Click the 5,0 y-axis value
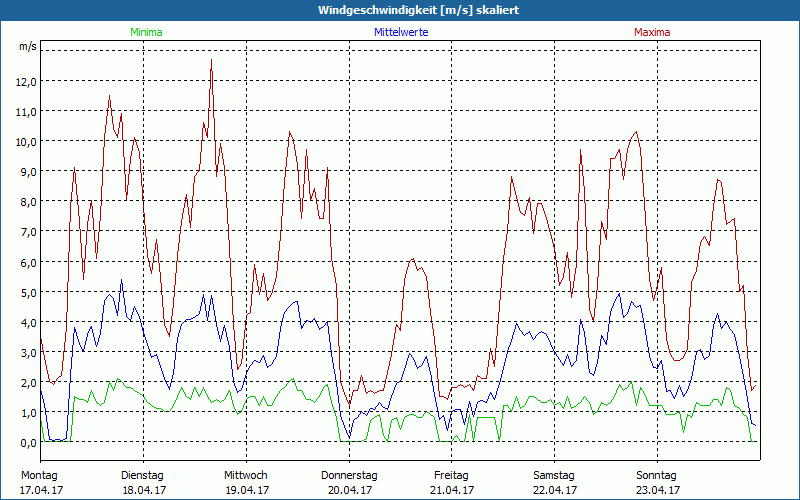This screenshot has width=800, height=500. coord(27,292)
